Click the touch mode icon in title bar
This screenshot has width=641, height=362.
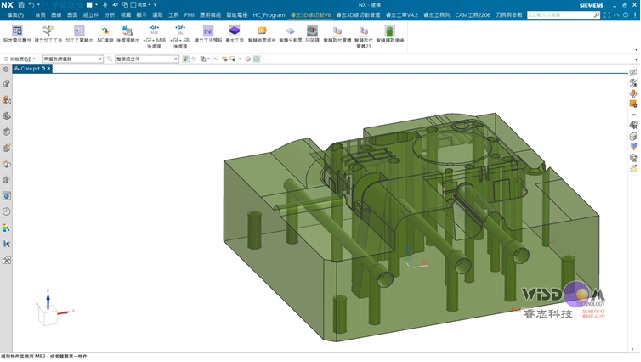tap(105, 5)
